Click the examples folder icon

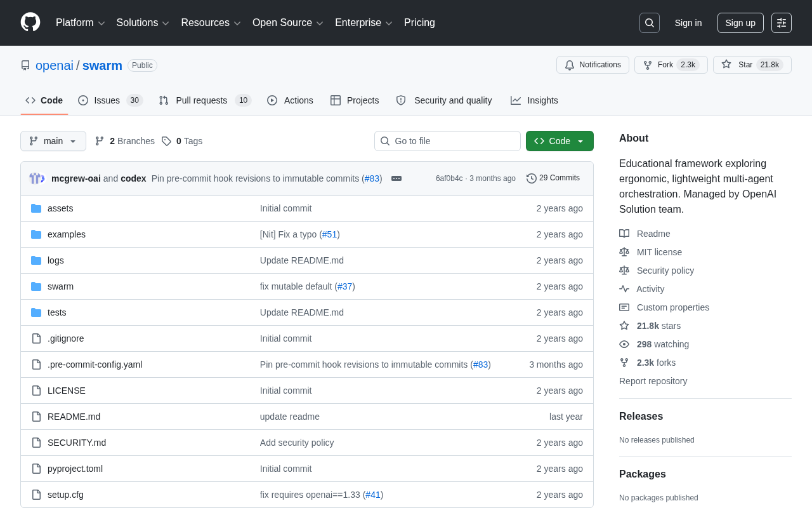[x=36, y=234]
